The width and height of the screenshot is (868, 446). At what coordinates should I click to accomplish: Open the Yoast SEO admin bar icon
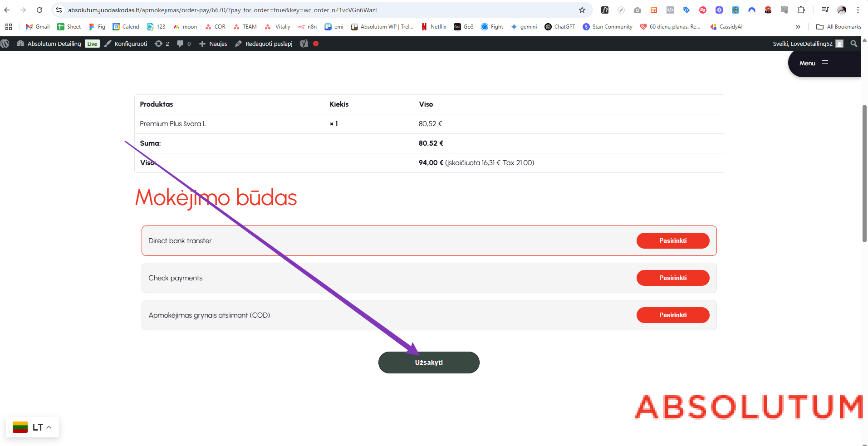[304, 44]
